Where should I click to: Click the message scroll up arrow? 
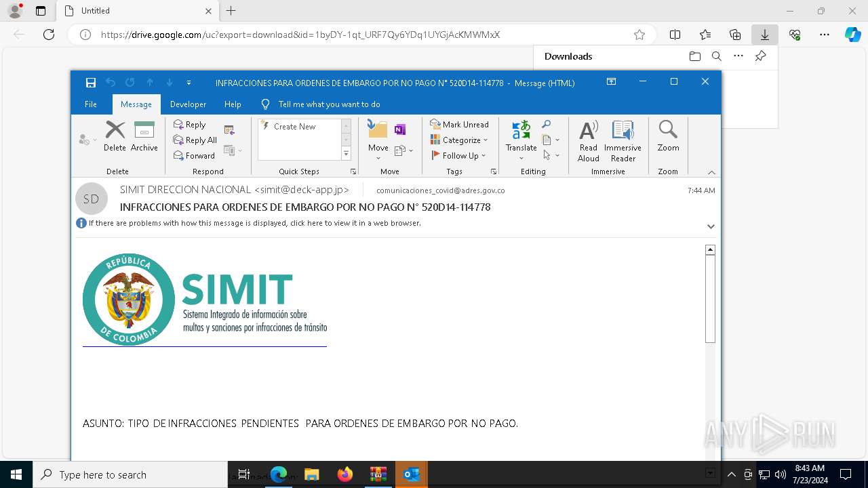(x=710, y=249)
